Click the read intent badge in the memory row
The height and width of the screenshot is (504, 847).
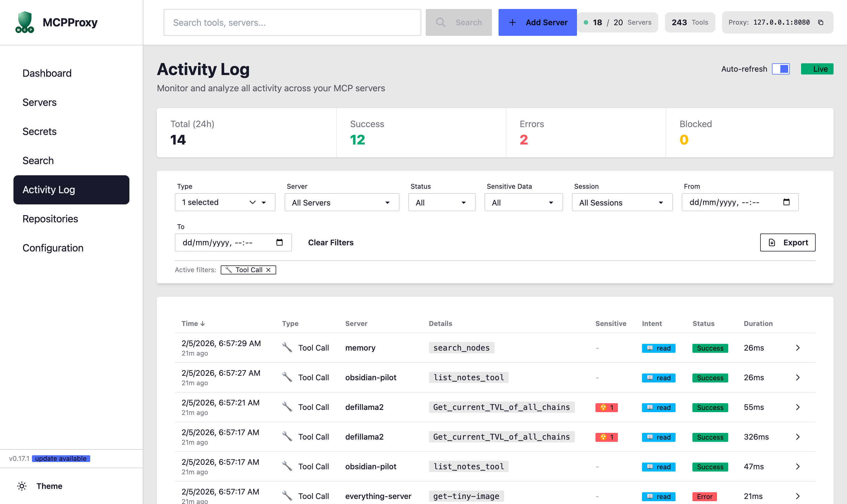(x=658, y=348)
